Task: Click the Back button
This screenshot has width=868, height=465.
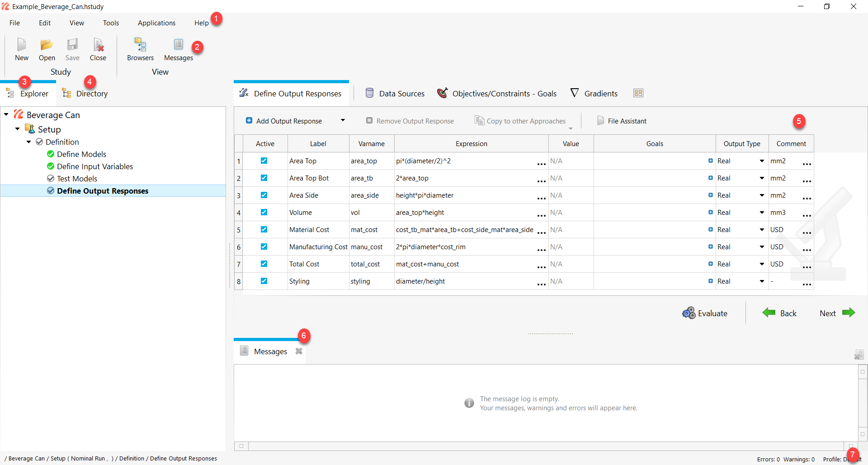Action: 779,313
